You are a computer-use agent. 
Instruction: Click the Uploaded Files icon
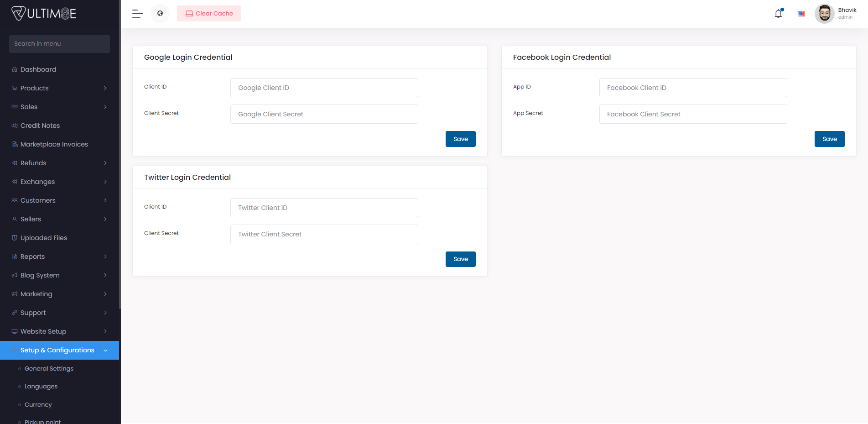click(x=14, y=237)
